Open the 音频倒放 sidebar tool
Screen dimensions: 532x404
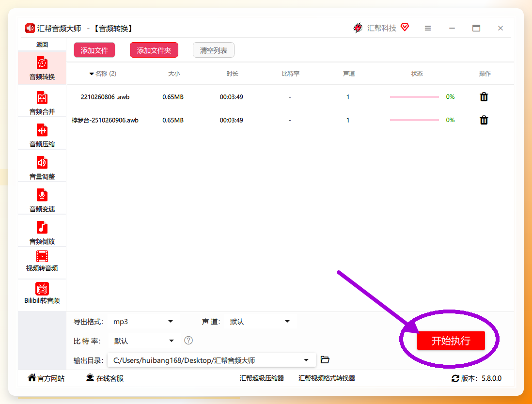pos(42,233)
